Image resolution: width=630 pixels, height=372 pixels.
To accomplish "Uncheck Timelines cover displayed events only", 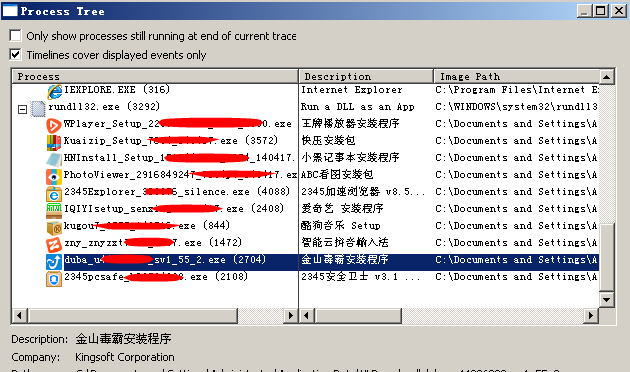I will tap(15, 54).
